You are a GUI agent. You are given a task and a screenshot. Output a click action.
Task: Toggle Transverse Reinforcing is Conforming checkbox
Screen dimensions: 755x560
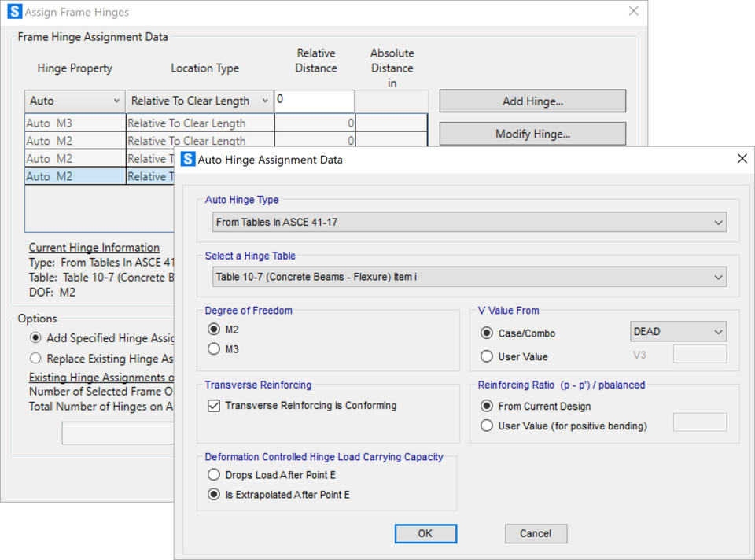tap(214, 406)
